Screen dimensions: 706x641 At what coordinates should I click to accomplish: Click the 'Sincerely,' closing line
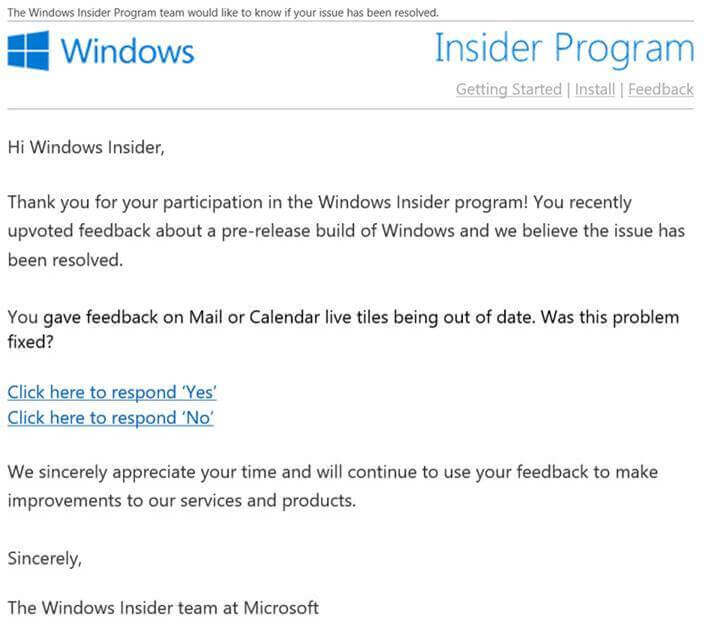click(x=45, y=559)
